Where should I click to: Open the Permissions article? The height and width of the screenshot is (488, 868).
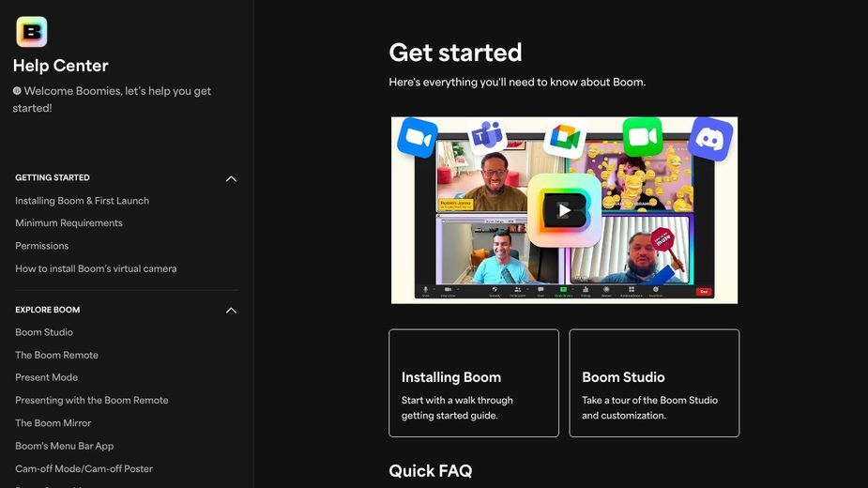pyautogui.click(x=41, y=245)
